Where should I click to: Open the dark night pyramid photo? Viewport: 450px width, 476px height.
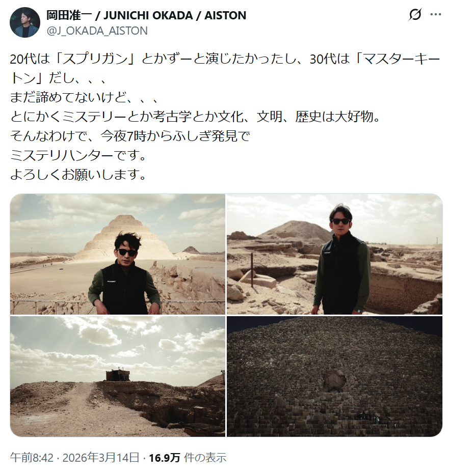334,376
